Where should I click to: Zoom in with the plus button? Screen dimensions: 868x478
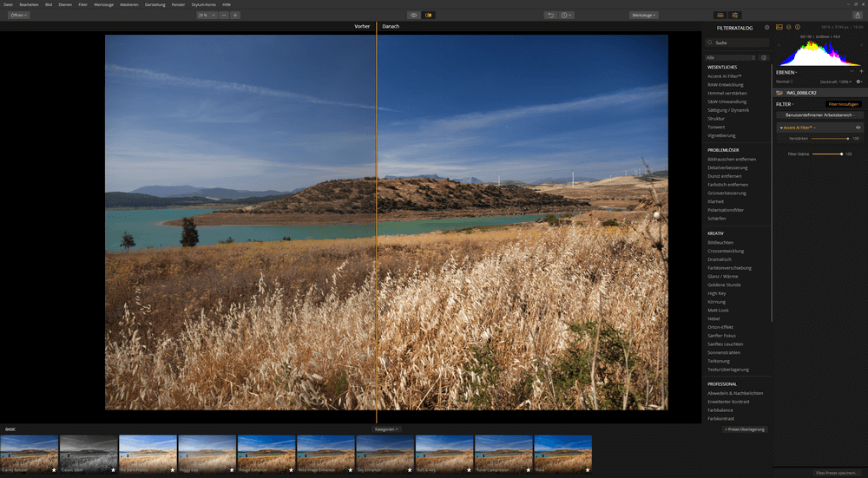[x=235, y=15]
